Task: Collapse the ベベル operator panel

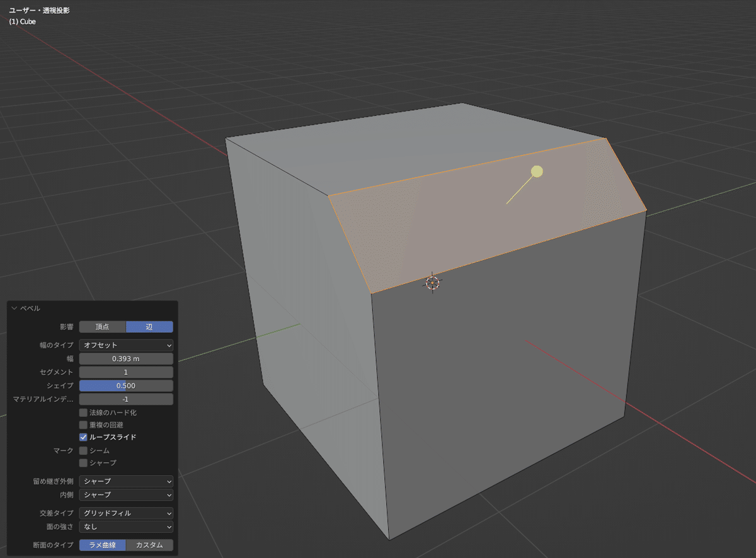Action: click(x=14, y=309)
